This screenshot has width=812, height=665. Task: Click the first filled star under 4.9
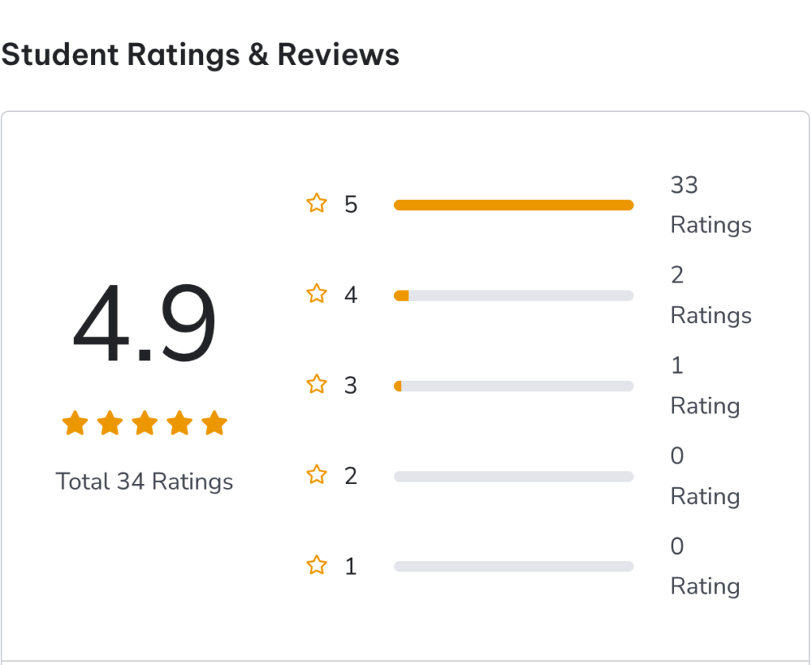[x=75, y=423]
